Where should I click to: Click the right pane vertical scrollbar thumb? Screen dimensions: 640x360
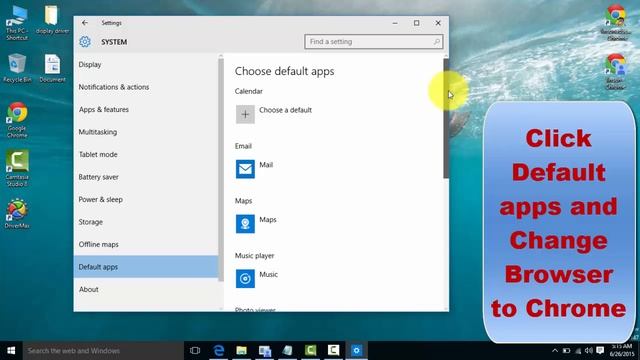(x=446, y=118)
